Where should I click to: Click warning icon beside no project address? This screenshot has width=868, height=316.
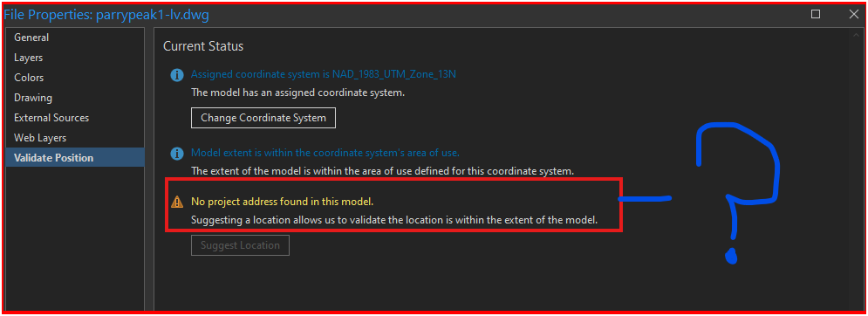(176, 202)
